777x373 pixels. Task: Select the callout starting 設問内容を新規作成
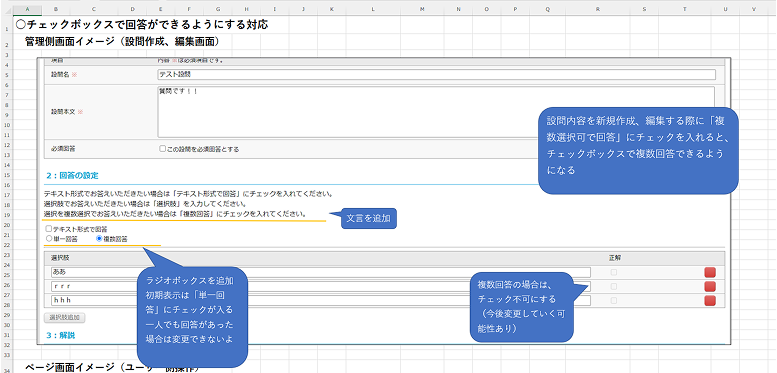click(x=638, y=151)
